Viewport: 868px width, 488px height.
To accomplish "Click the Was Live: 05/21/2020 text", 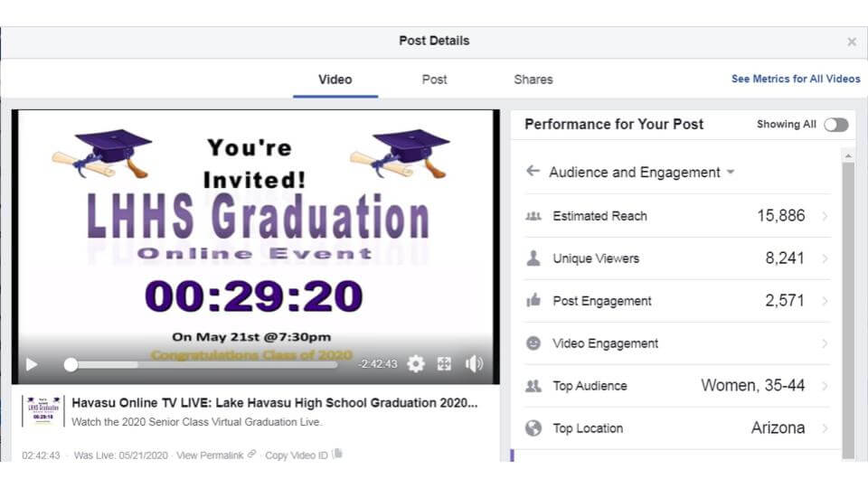I will click(120, 455).
